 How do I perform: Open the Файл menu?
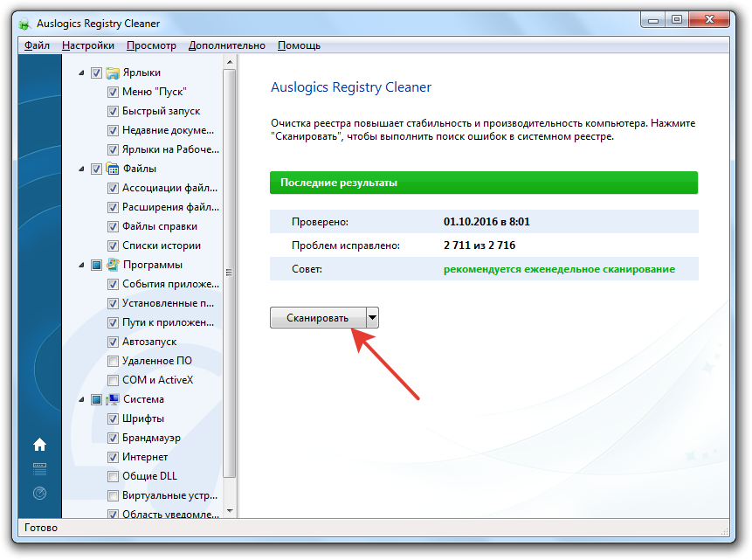pos(37,45)
